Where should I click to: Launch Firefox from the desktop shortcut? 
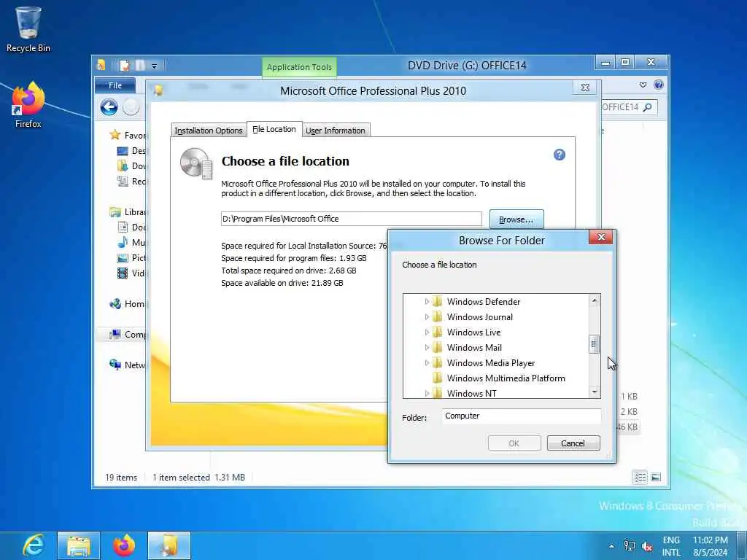click(28, 105)
